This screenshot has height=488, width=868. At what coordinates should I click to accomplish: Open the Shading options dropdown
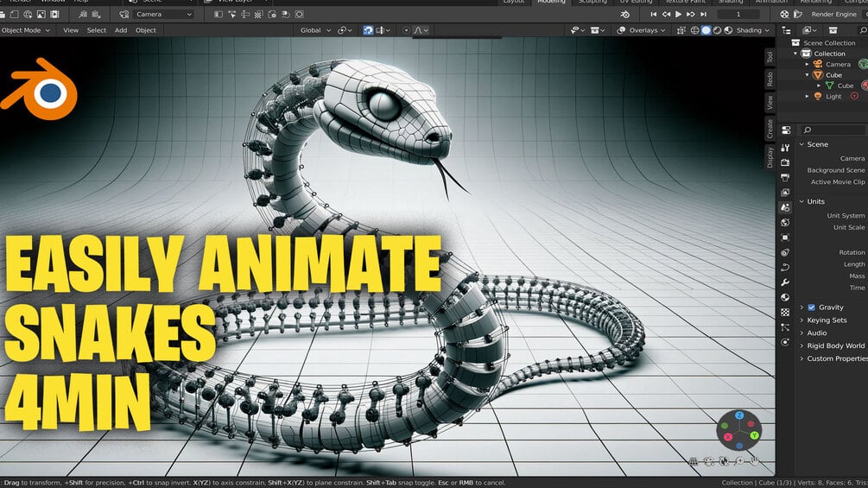click(x=753, y=30)
